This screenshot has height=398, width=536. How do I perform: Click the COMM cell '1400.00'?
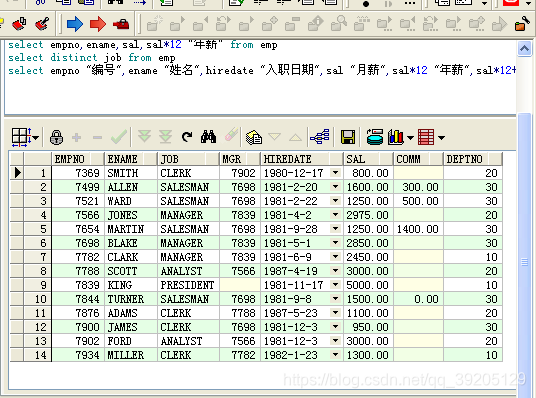click(418, 229)
